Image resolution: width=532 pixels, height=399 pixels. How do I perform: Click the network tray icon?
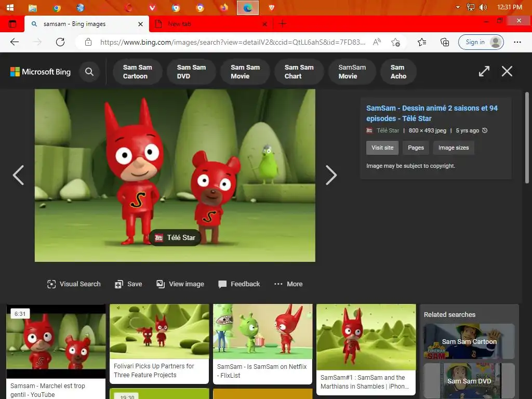(470, 7)
